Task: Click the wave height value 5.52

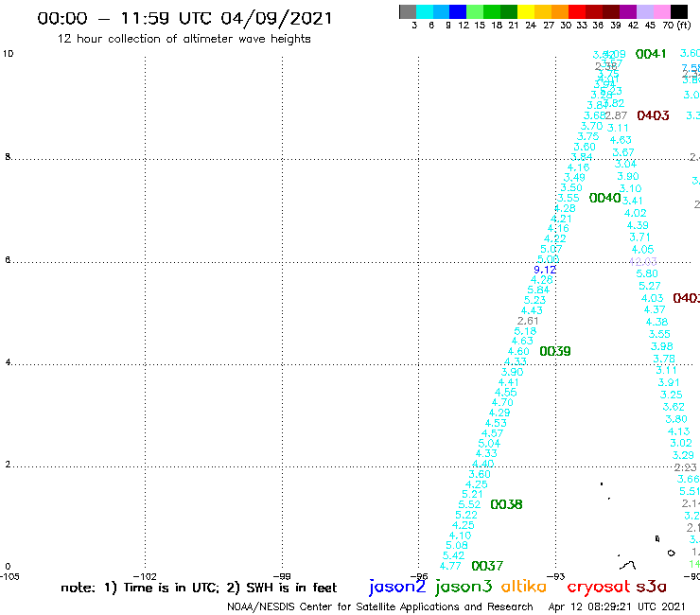Action: tap(469, 504)
